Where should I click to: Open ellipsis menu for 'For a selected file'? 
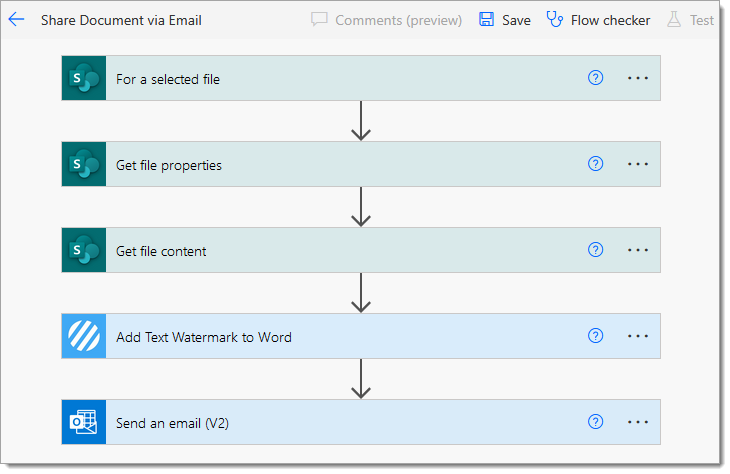pos(638,78)
